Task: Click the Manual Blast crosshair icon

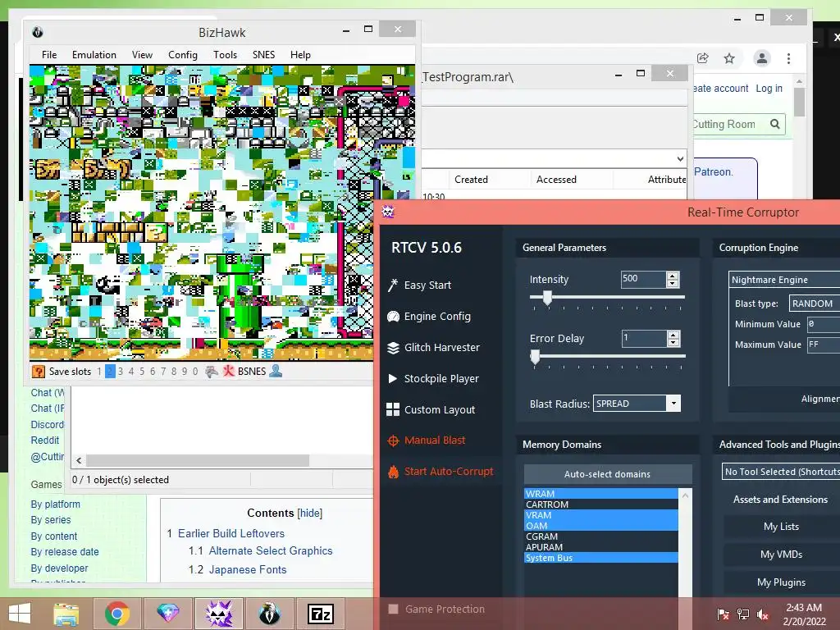Action: (x=393, y=441)
